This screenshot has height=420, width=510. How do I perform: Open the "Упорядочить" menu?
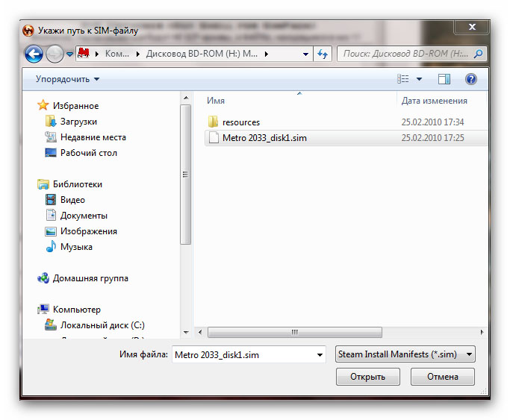[67, 79]
